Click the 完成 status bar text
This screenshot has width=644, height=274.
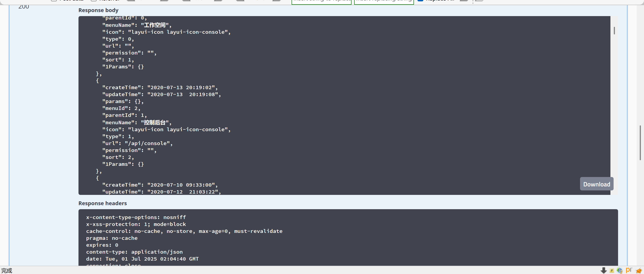(x=7, y=270)
